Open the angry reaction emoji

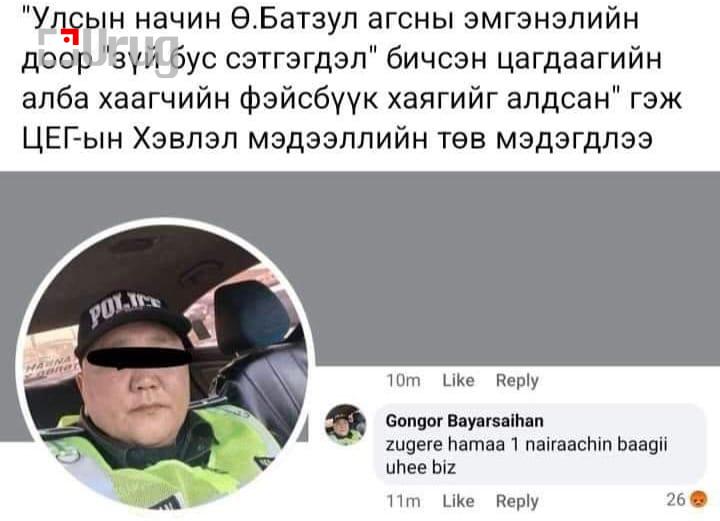pos(698,499)
